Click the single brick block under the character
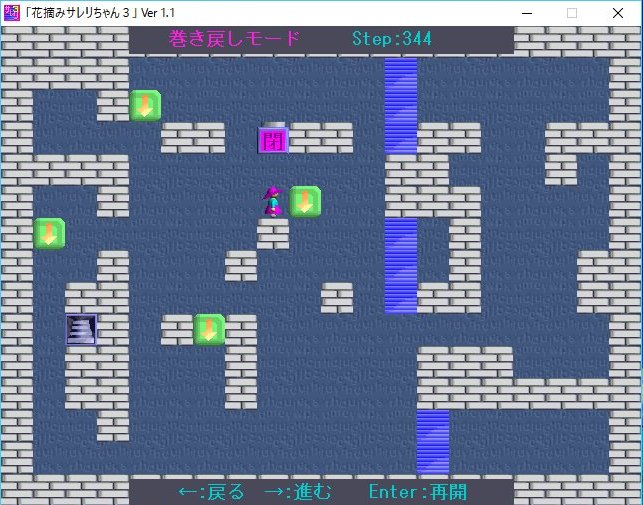The image size is (643, 505). 273,233
